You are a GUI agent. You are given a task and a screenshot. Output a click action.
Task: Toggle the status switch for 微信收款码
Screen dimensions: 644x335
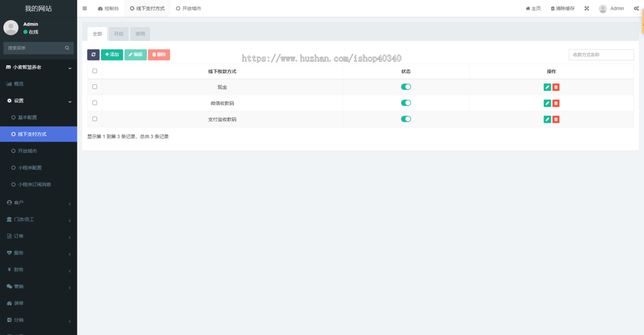(x=406, y=103)
